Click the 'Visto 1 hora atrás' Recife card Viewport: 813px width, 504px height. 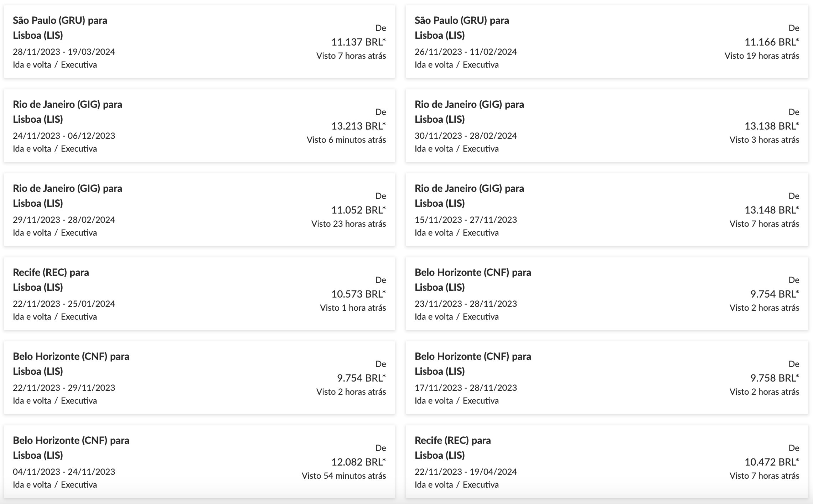[x=353, y=308]
